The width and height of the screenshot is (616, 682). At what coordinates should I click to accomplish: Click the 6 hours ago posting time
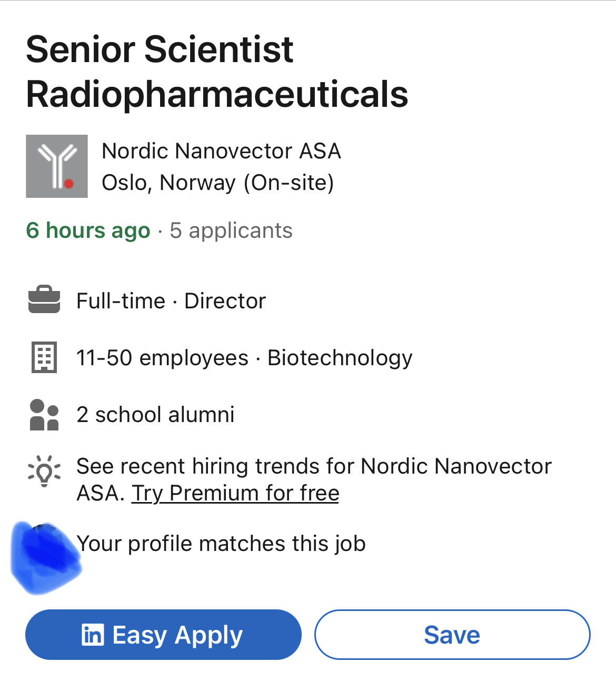[x=88, y=230]
